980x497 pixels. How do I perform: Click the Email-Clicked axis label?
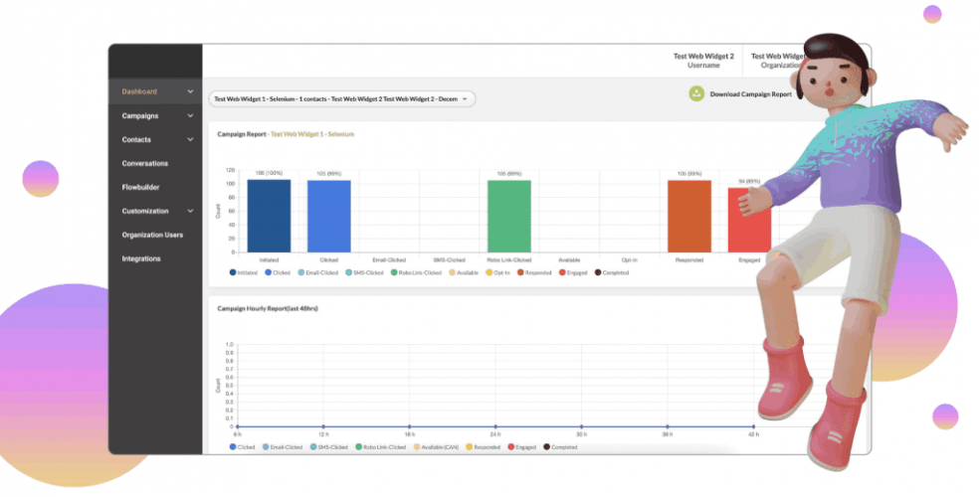tap(389, 259)
